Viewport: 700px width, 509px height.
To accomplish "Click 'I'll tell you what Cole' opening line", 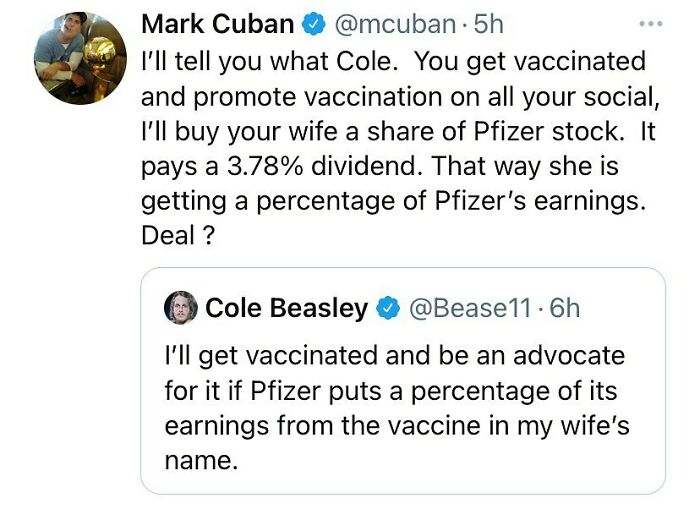I will point(269,61).
